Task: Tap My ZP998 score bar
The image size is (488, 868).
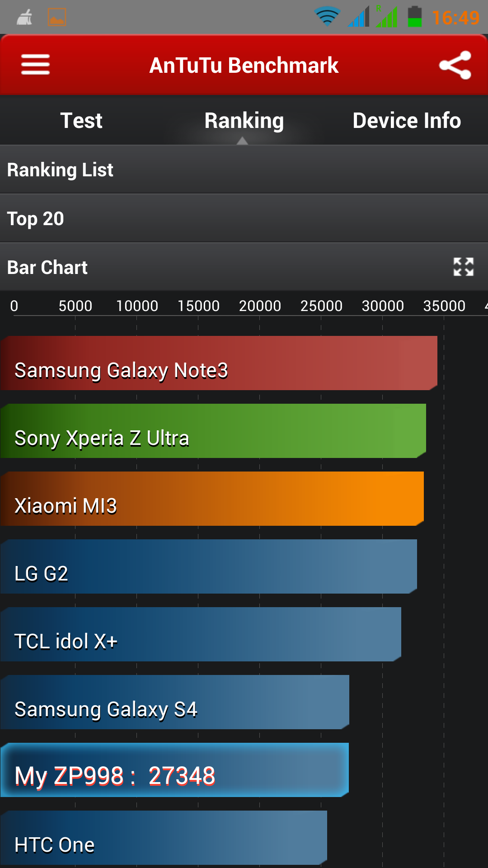Action: click(x=174, y=770)
